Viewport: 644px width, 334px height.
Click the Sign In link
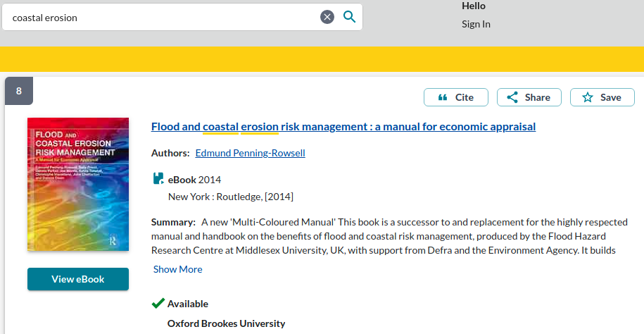click(476, 24)
